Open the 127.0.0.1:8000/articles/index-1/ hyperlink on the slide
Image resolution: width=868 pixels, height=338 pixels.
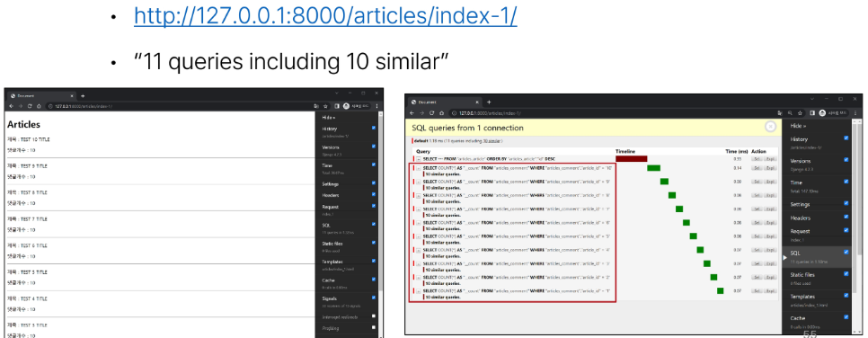(325, 16)
